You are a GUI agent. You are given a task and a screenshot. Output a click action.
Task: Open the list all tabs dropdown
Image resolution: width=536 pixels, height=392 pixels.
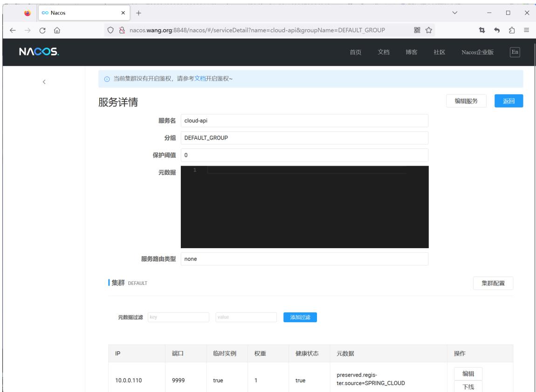point(454,13)
